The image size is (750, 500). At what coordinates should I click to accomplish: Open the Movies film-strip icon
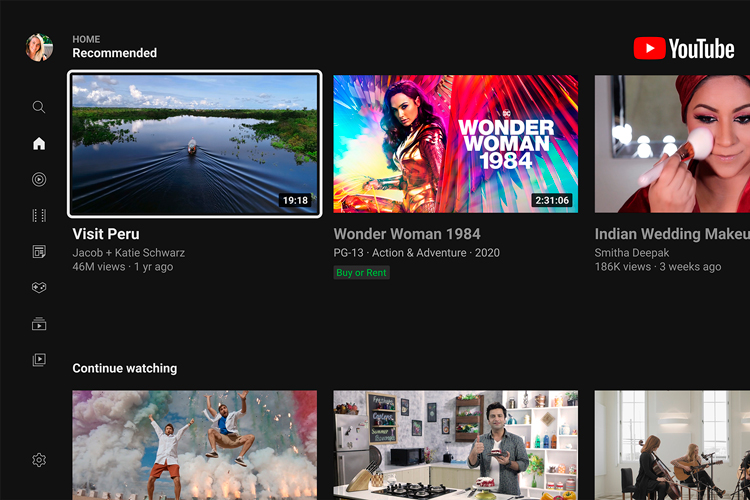tap(39, 215)
